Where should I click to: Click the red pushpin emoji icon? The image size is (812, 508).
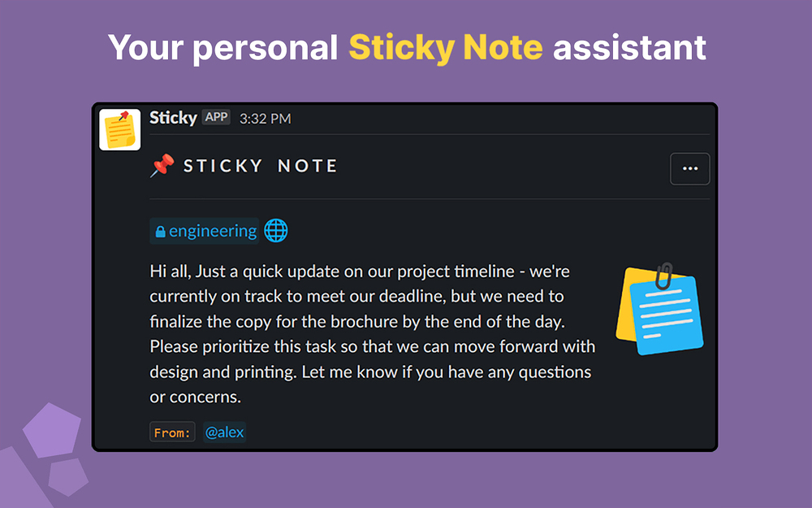162,165
